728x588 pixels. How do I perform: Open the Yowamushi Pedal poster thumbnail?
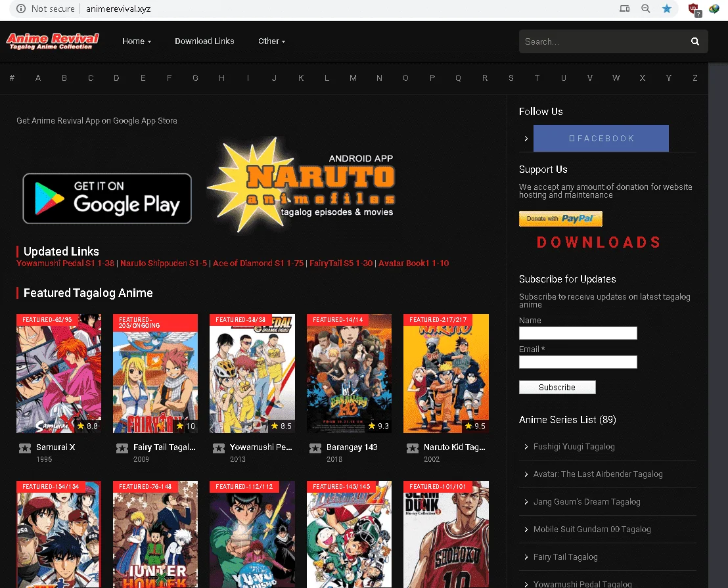pos(252,374)
